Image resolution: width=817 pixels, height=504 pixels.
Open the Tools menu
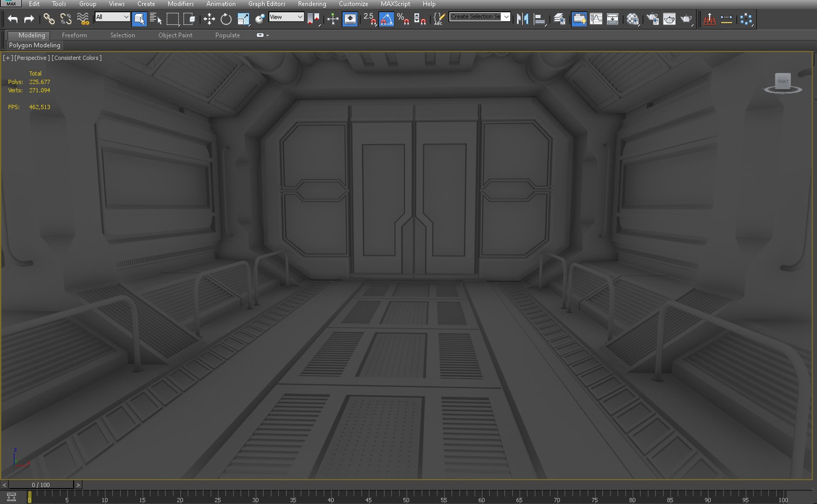pos(59,4)
